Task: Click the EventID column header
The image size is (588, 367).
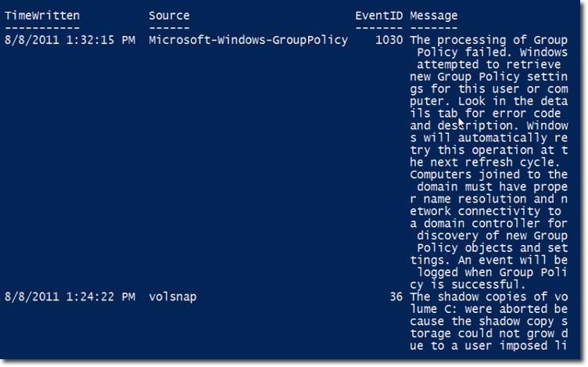Action: [x=378, y=16]
